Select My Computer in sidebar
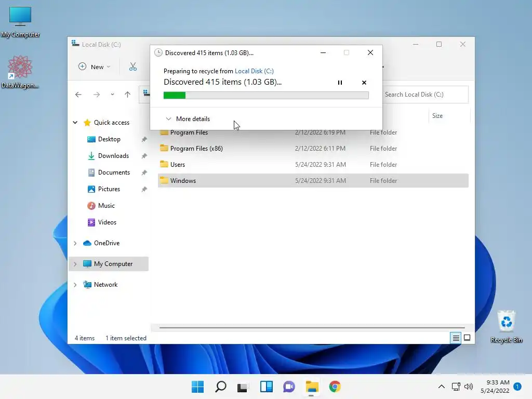This screenshot has width=532, height=399. click(x=113, y=263)
